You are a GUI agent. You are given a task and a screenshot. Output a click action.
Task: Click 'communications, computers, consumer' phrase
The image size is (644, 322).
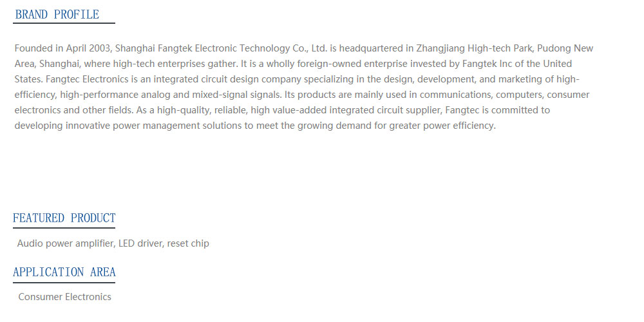(504, 95)
